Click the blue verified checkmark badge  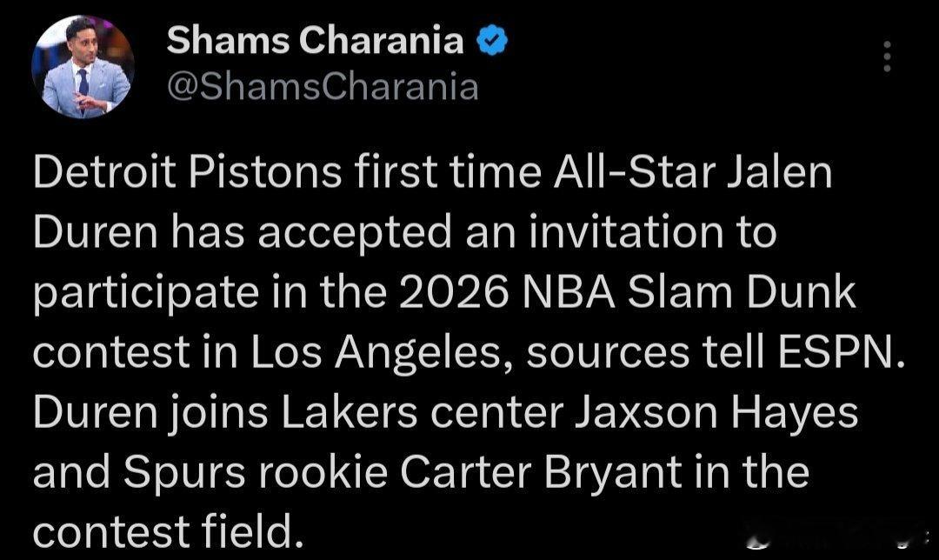click(x=493, y=41)
